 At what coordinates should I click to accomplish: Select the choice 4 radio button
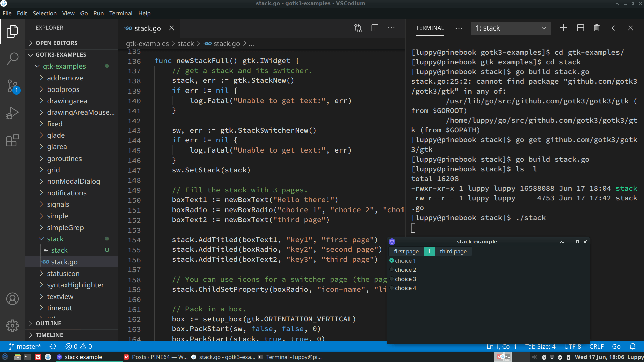coord(391,288)
